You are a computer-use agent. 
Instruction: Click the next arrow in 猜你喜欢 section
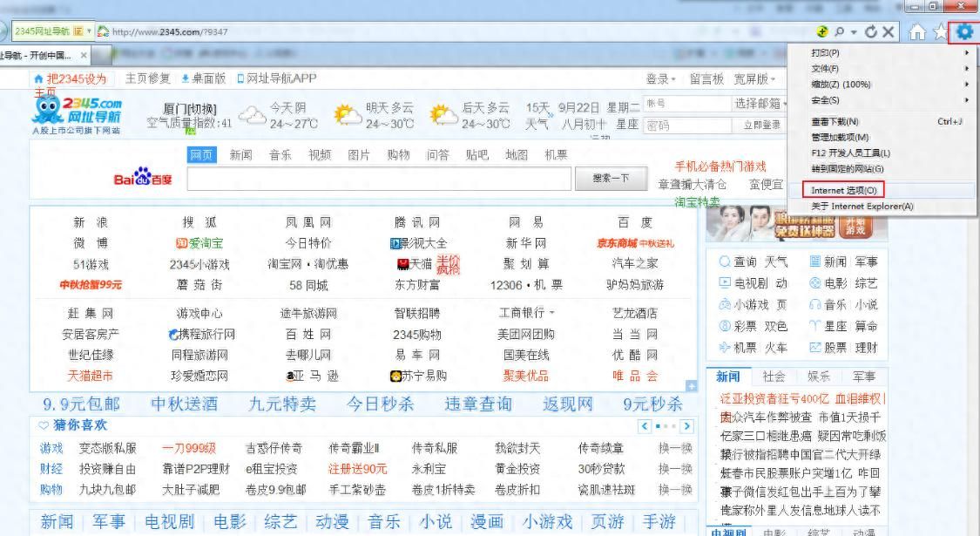click(686, 426)
